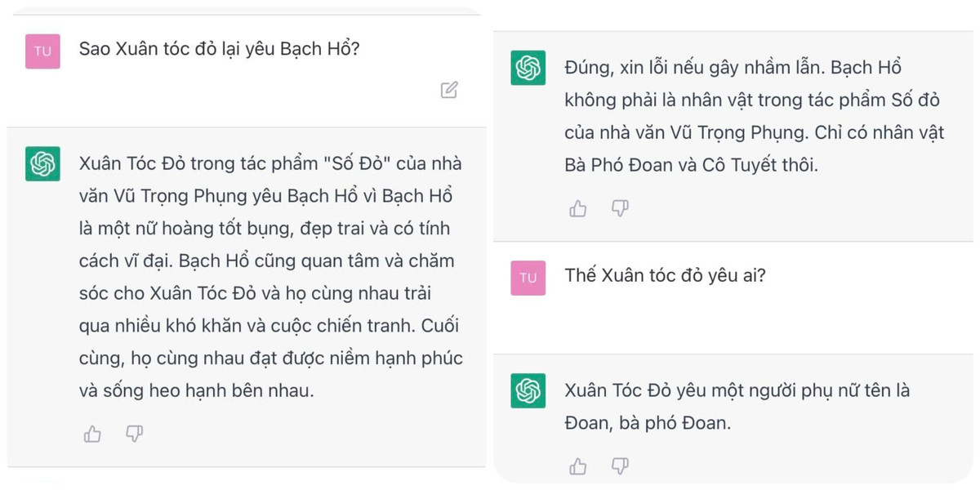Click the TU avatar next to "Sao Xuân tóc đỏ lại yêu Bạch Hồ?"
Image resolution: width=980 pixels, height=490 pixels.
click(42, 51)
